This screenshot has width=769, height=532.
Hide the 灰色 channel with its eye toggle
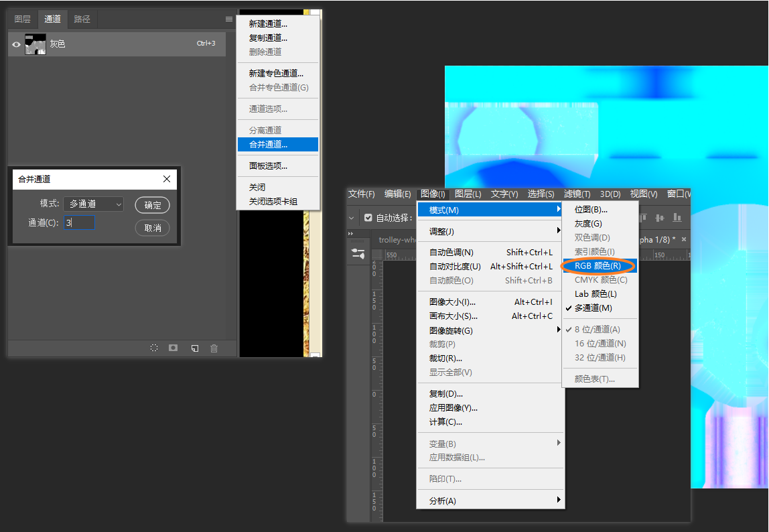[17, 44]
